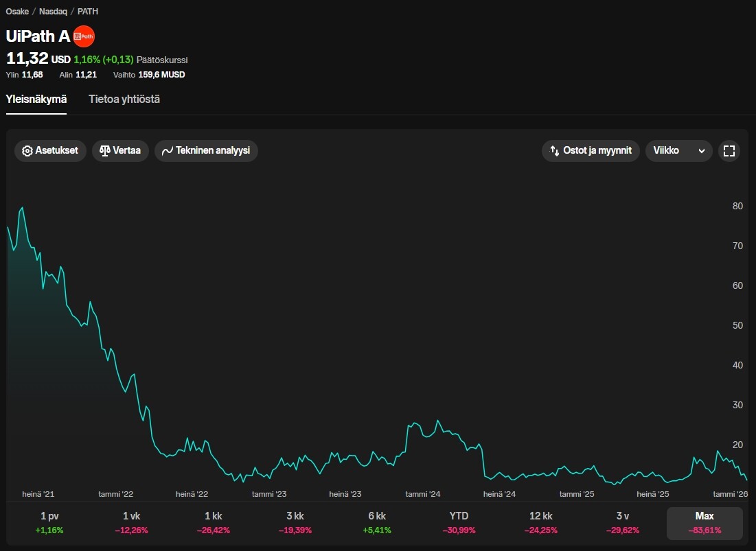Expand chart to fullscreen
756x551 pixels.
tap(729, 151)
